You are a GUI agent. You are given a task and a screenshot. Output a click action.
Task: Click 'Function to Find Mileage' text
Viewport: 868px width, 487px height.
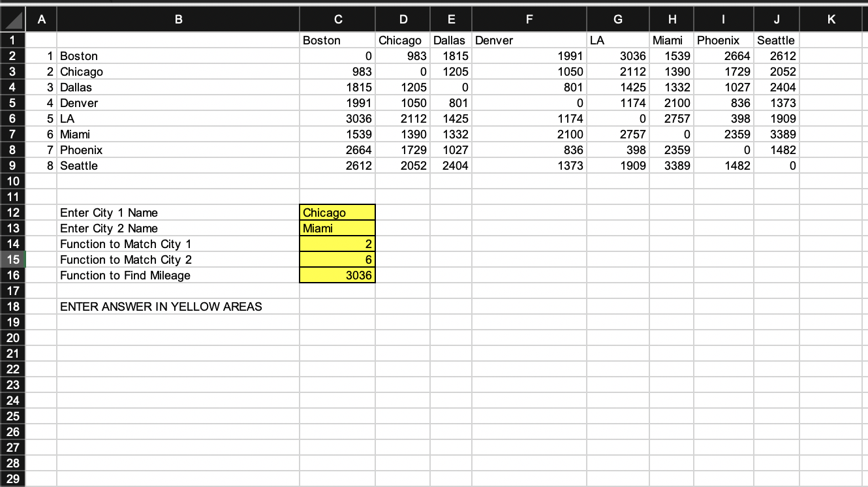click(x=125, y=275)
